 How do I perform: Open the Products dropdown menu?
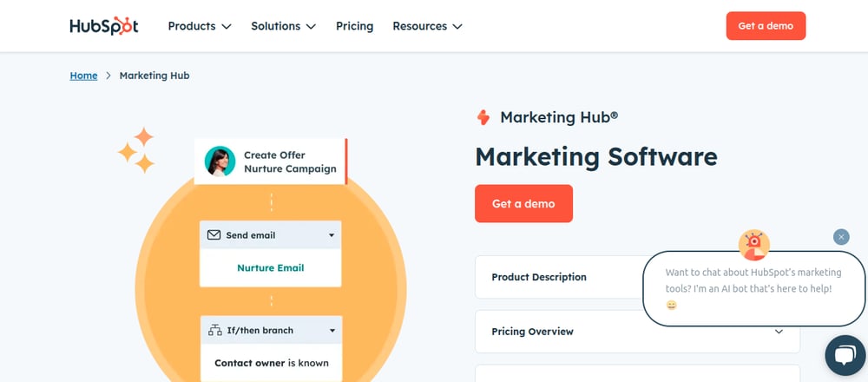tap(200, 26)
